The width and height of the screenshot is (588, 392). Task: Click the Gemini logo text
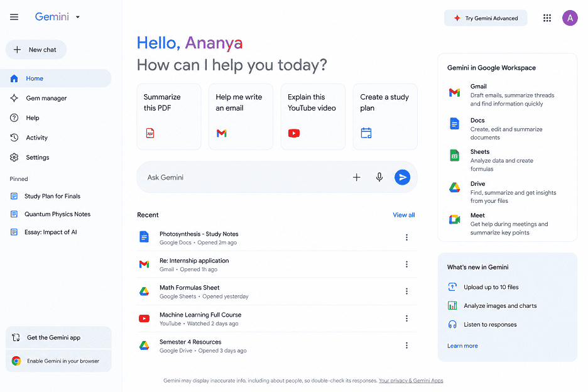52,17
